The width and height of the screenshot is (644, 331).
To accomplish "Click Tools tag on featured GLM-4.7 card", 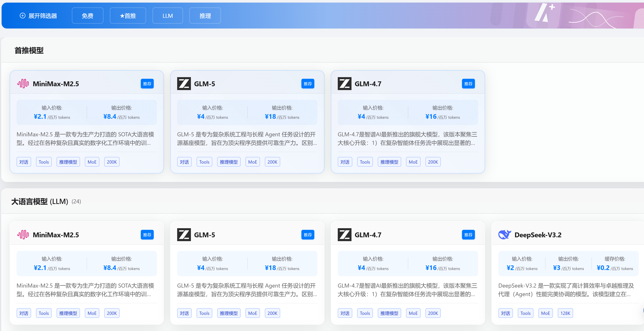I will point(365,162).
